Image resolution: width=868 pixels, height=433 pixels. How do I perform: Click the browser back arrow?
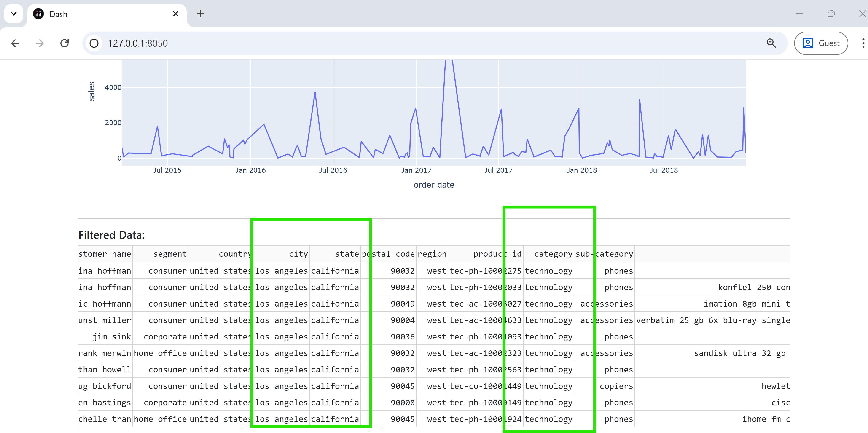15,43
